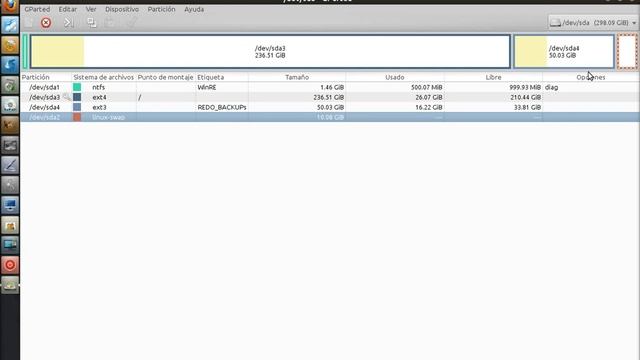
Task: Click the REDO_BACKUPs label cell
Action: 222,107
